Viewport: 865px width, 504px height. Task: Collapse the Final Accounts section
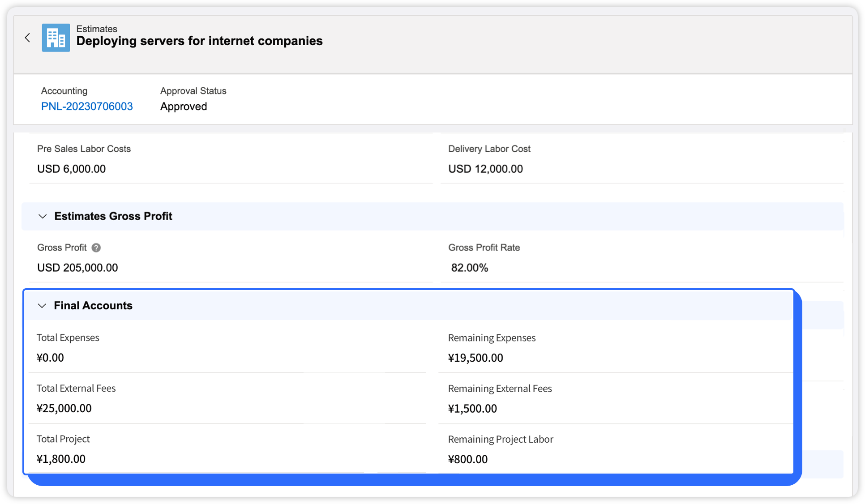point(42,306)
